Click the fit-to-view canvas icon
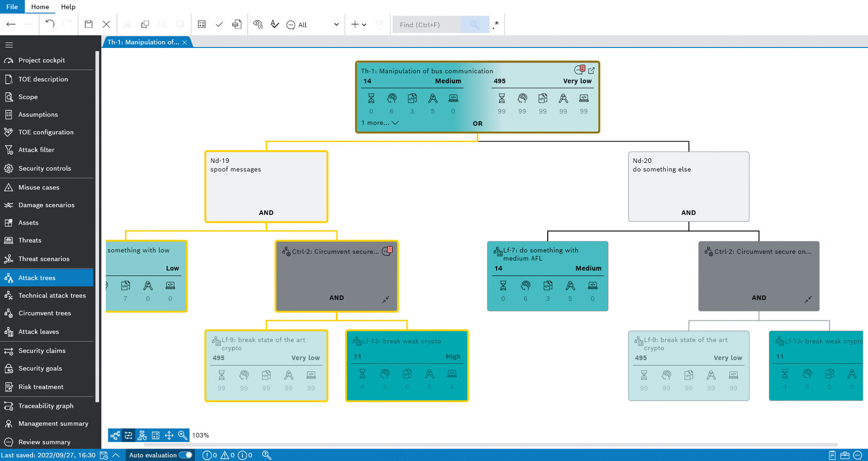Image resolution: width=868 pixels, height=461 pixels. click(155, 435)
